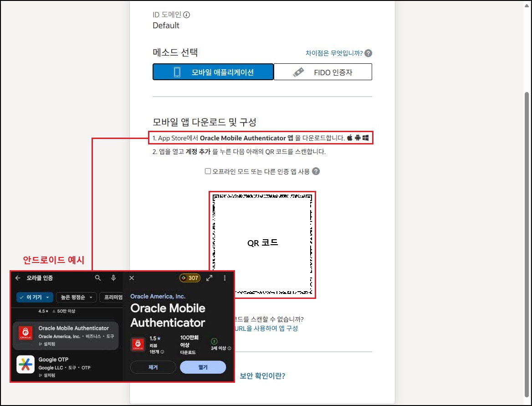Viewport: 532px width, 406px height.
Task: Select Google OTP list entry
Action: click(66, 366)
